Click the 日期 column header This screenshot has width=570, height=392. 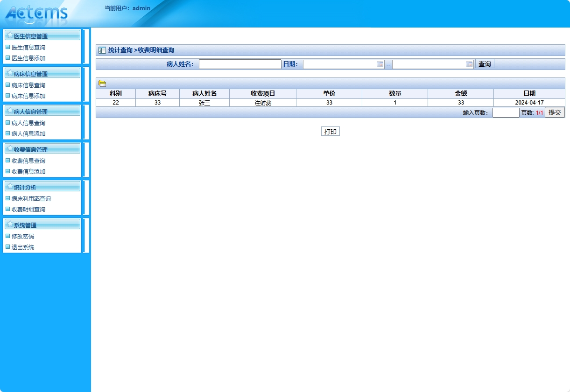(529, 94)
